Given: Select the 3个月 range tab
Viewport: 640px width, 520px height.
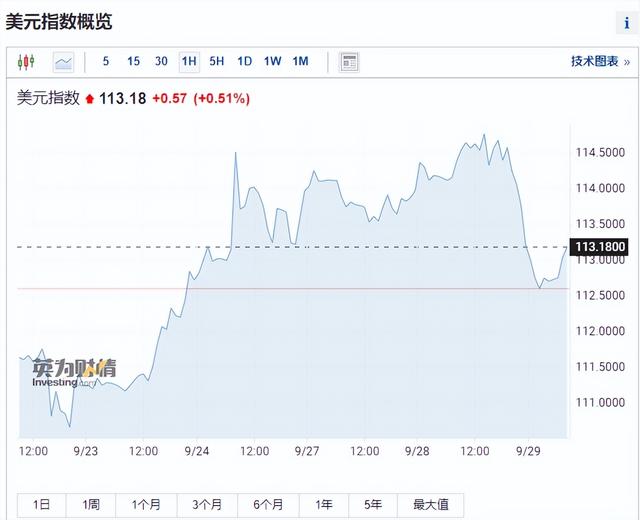Looking at the screenshot, I should click(206, 506).
